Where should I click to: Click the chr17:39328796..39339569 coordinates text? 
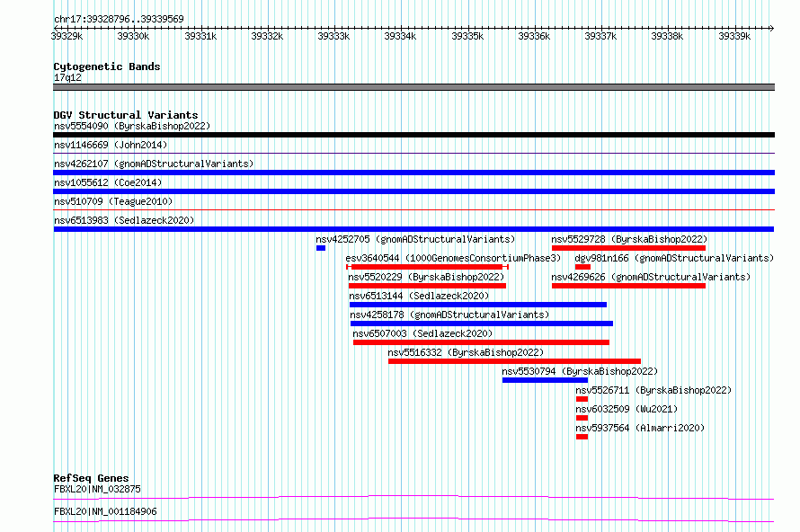tap(119, 19)
